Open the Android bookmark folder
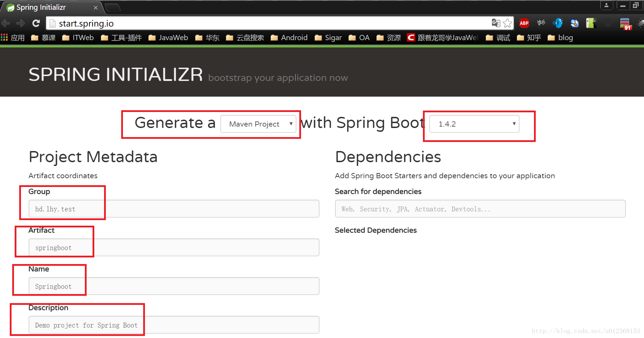 point(289,38)
